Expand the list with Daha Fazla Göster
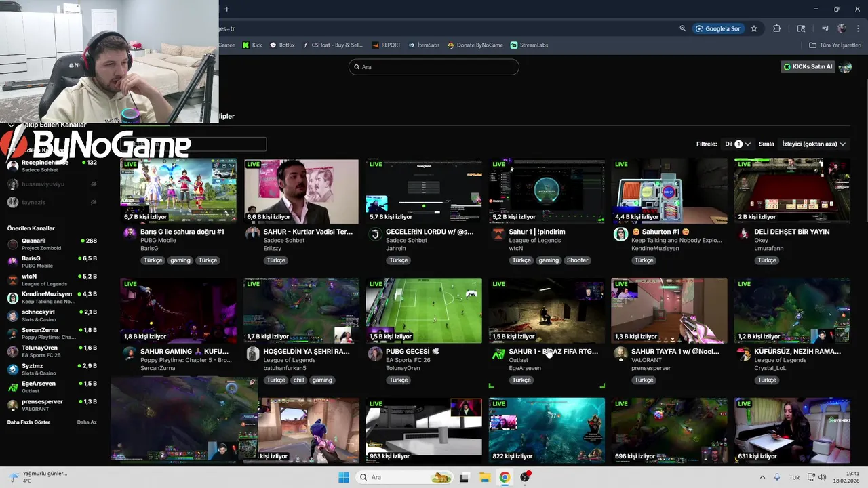Image resolution: width=868 pixels, height=488 pixels. 28,422
